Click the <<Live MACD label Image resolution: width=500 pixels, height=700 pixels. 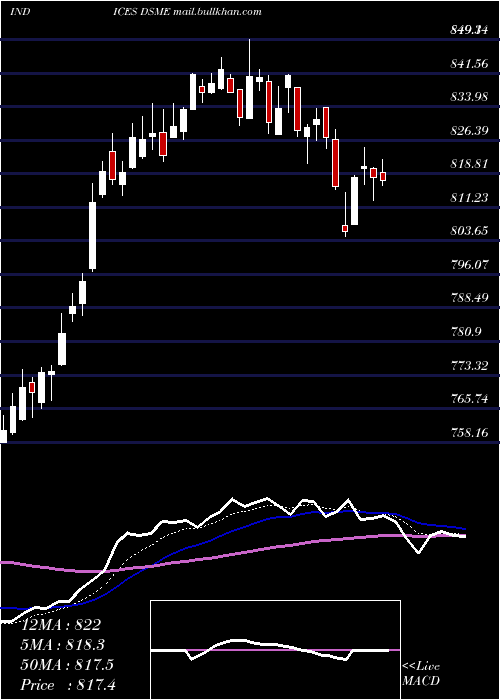(421, 673)
